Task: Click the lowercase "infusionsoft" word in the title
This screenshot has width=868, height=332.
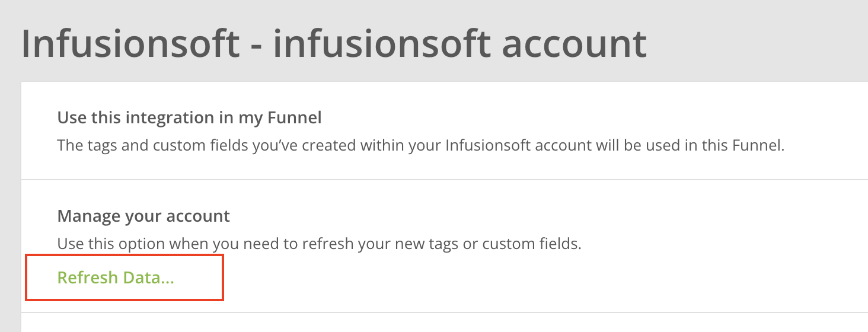Action: click(x=381, y=43)
